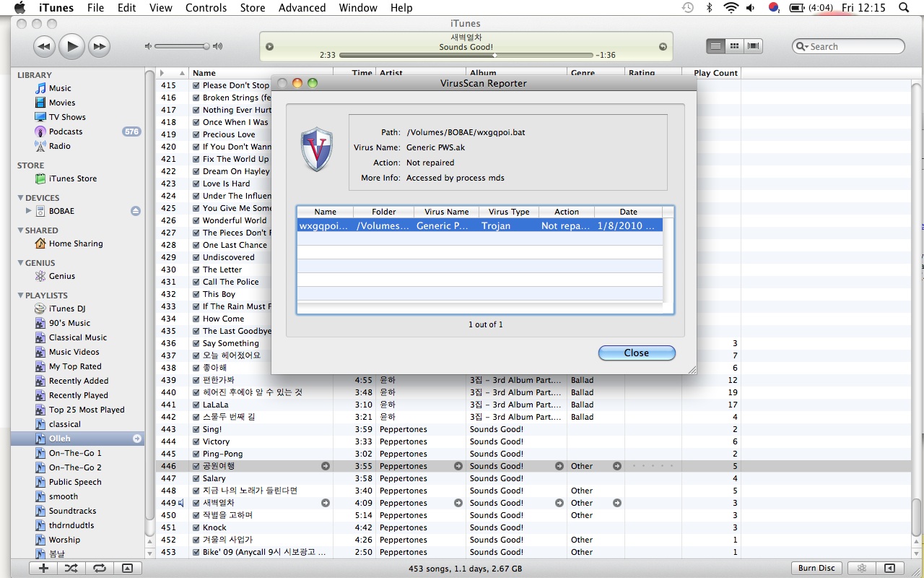Viewport: 924px width, 578px height.
Task: Toggle shuffle at the bottom bar
Action: coord(71,568)
